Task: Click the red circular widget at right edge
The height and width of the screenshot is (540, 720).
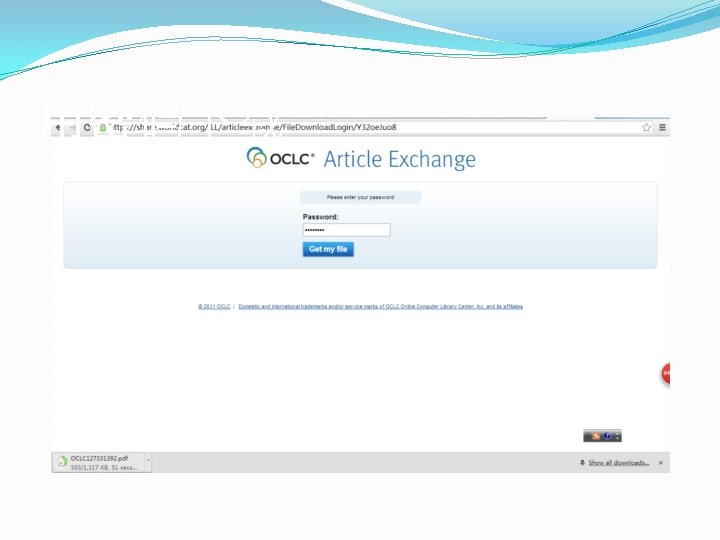Action: [665, 374]
